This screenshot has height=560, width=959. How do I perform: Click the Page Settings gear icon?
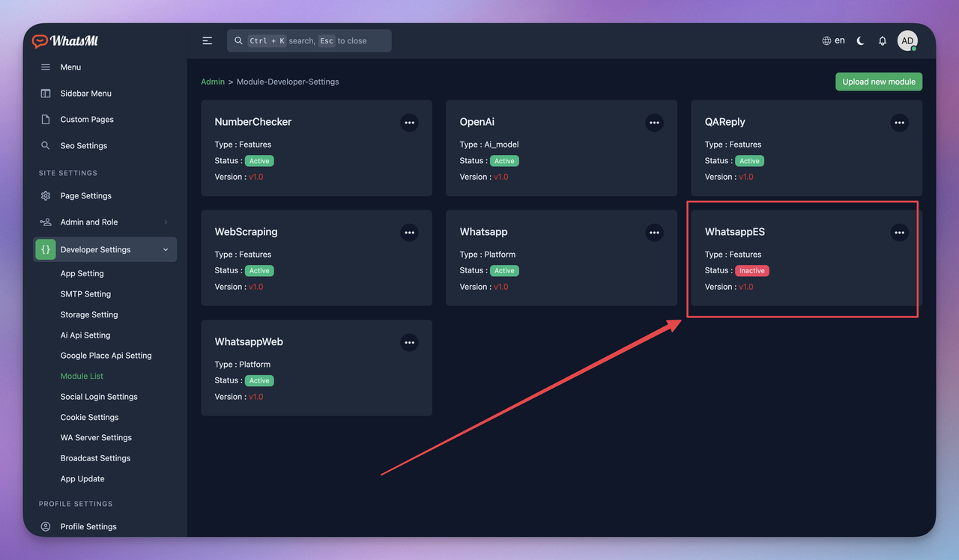pyautogui.click(x=46, y=196)
